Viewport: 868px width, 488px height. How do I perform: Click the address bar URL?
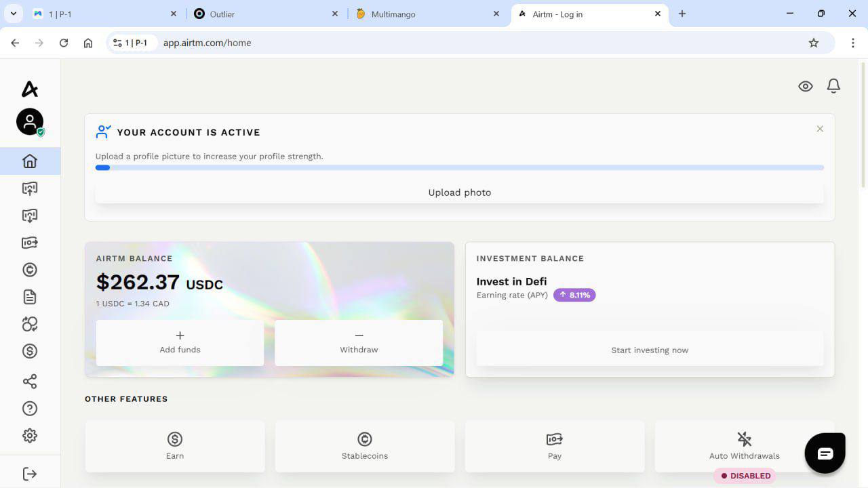208,43
